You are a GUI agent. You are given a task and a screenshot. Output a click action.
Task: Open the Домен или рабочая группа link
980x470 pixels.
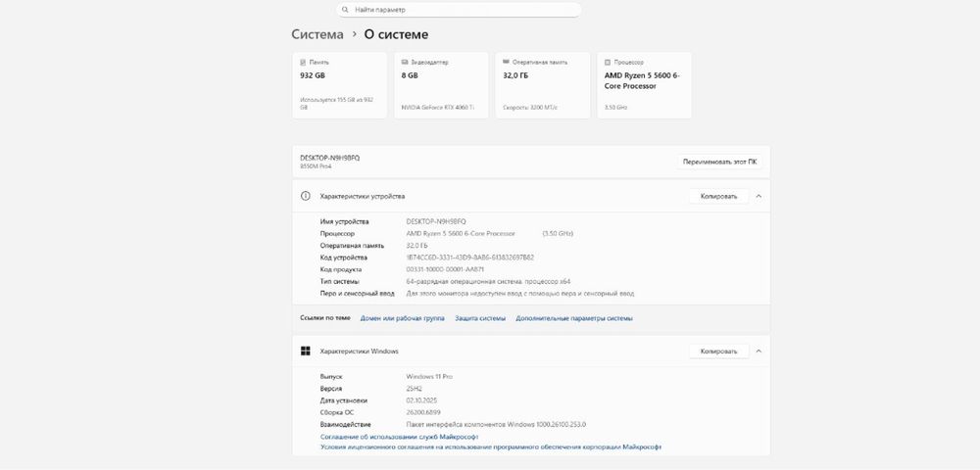(402, 318)
